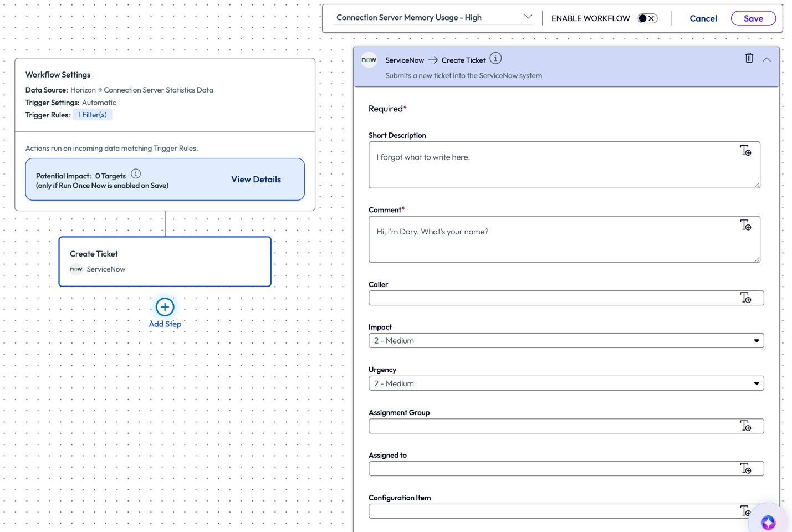Insert variable into Assigned to field
792x532 pixels.
[746, 469]
